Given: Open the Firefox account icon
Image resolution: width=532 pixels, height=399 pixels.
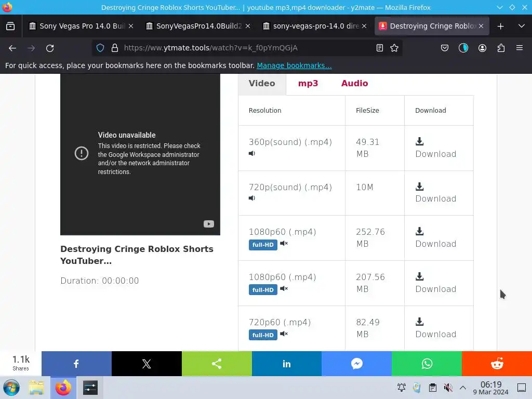Looking at the screenshot, I should pos(482,48).
